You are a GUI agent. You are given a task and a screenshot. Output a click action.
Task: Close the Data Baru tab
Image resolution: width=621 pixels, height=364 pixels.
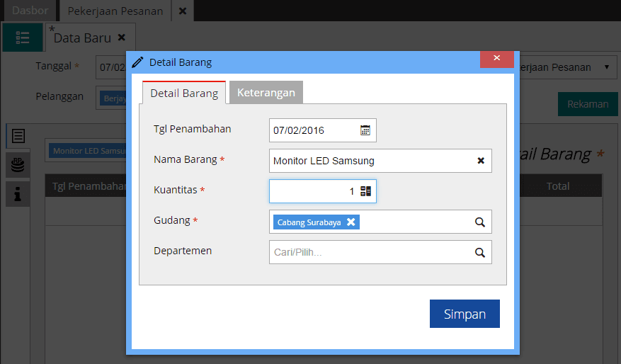pyautogui.click(x=122, y=38)
